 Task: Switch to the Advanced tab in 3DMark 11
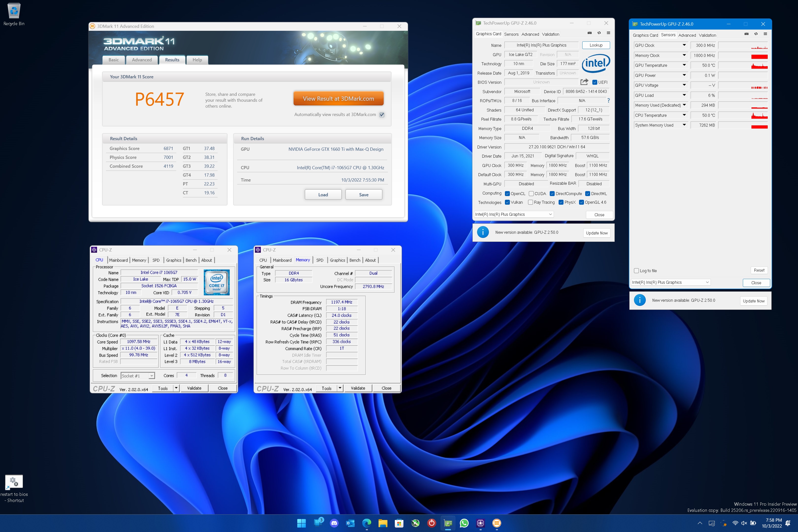point(142,60)
